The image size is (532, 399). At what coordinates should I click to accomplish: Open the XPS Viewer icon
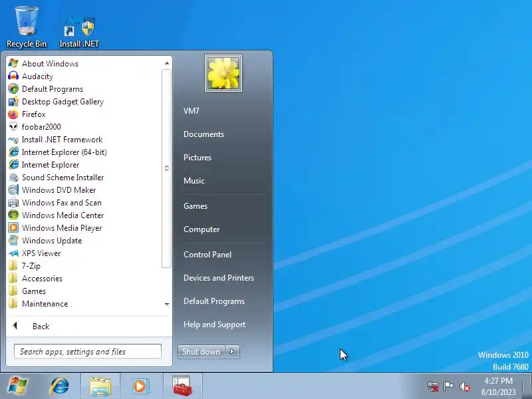point(13,253)
